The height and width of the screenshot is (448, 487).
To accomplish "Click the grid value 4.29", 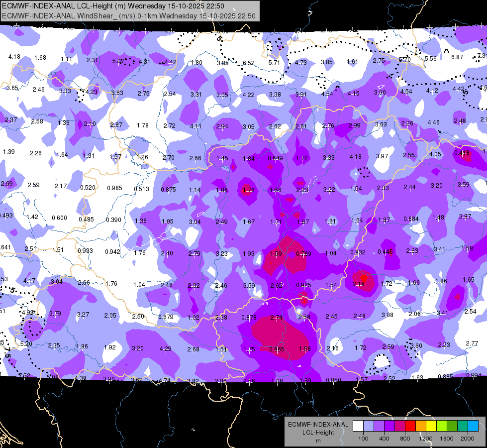I will point(165,349).
